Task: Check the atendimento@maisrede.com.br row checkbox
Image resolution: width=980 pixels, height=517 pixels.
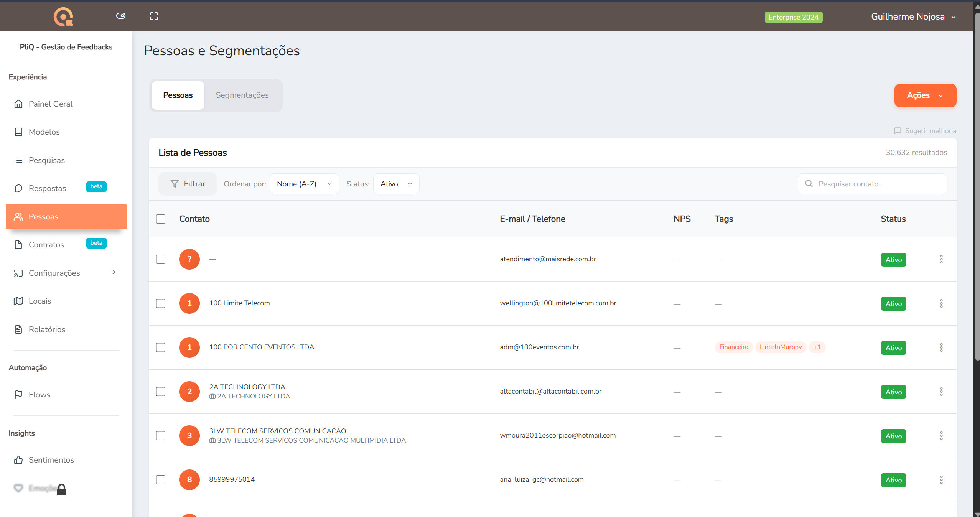Action: (x=161, y=259)
